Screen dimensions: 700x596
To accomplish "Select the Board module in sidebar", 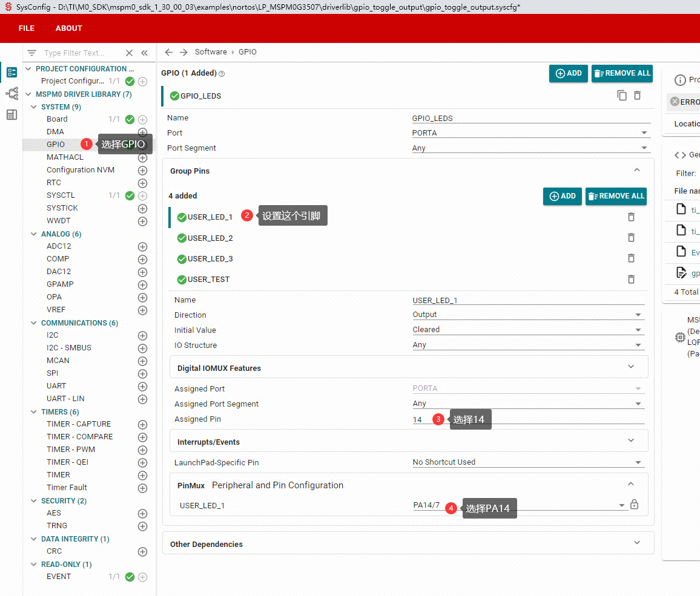I will click(x=57, y=119).
